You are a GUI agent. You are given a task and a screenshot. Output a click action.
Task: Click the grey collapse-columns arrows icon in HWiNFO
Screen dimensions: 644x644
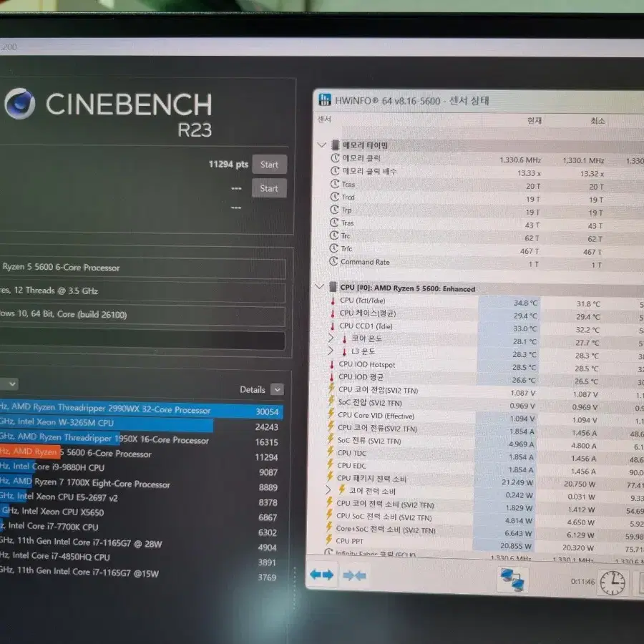click(x=354, y=575)
